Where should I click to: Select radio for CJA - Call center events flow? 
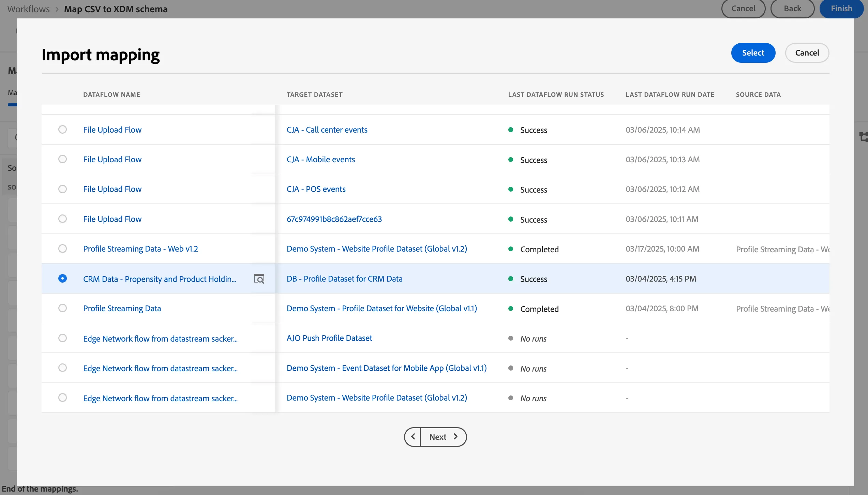62,130
